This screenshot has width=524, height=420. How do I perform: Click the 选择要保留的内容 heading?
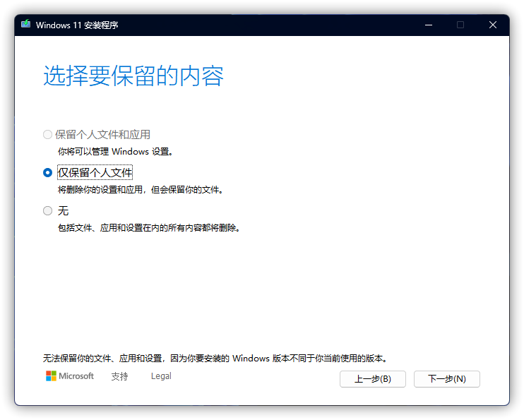[133, 76]
